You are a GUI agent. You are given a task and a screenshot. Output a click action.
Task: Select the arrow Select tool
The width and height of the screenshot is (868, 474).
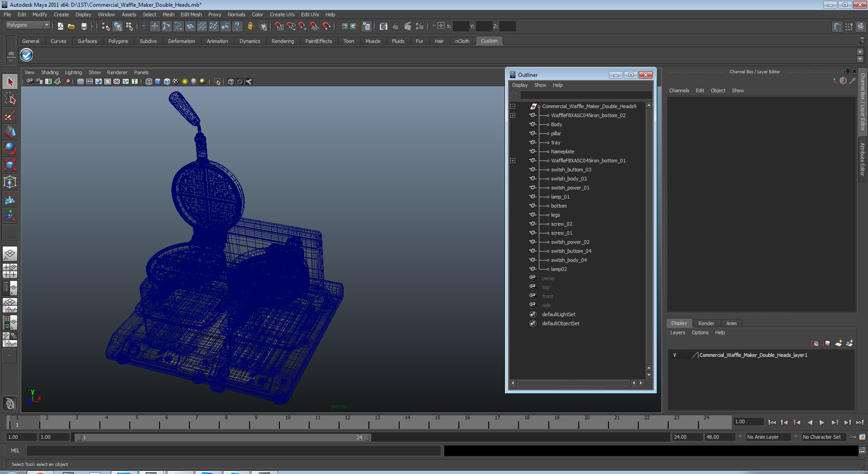click(10, 82)
